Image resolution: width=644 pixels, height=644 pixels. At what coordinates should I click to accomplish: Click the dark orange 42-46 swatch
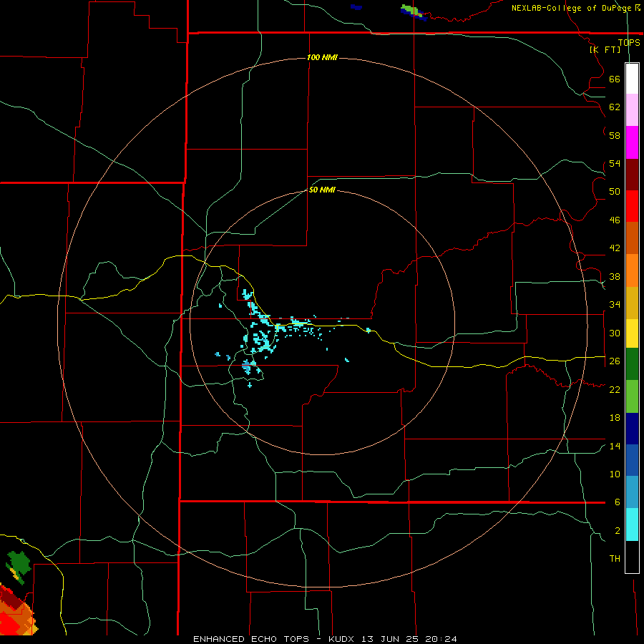coord(632,238)
